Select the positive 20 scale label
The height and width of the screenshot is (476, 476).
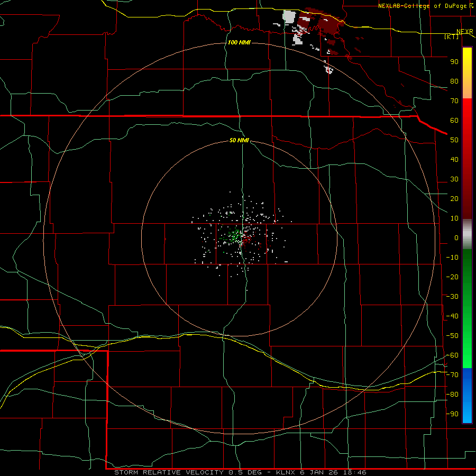454,198
